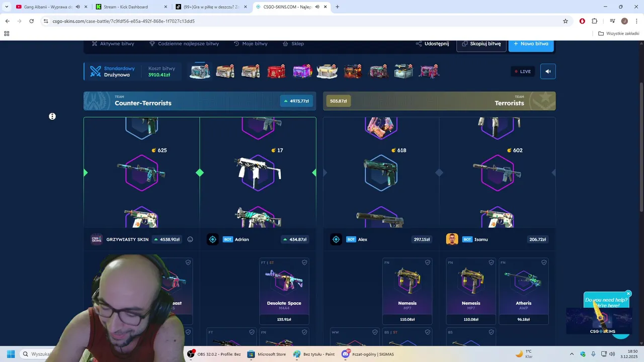Screen dimensions: 644x362
Task: Toggle shield icon on Isamu's Nemesis card
Action: coord(491,262)
